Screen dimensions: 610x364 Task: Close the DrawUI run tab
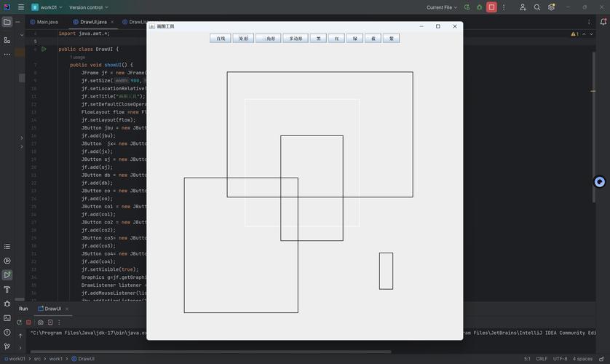tap(67, 309)
